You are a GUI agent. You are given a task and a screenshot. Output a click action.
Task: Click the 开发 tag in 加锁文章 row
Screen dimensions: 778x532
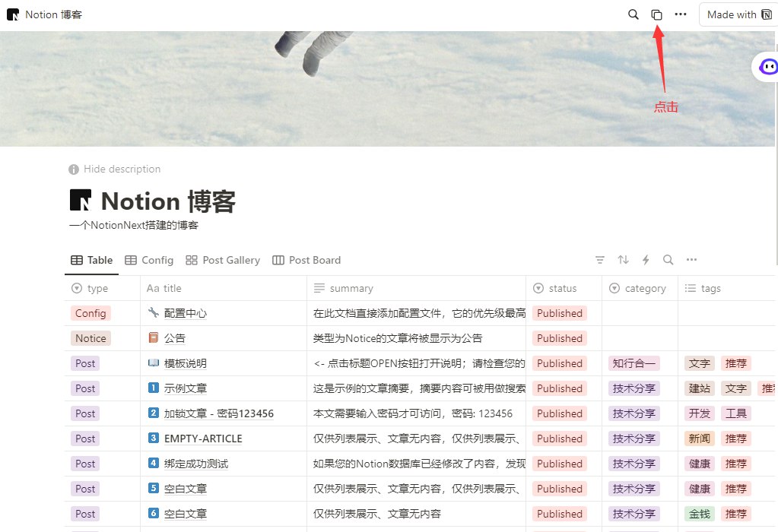coord(700,413)
